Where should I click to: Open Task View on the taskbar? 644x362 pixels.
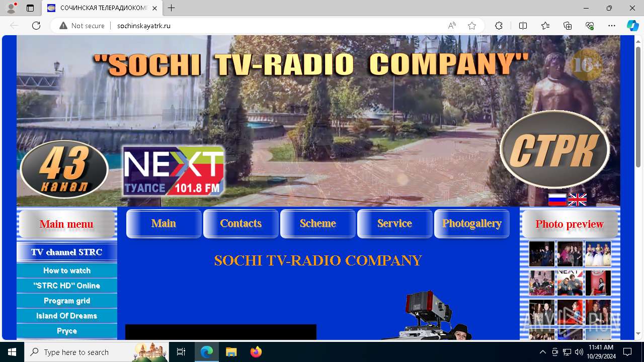(x=181, y=352)
